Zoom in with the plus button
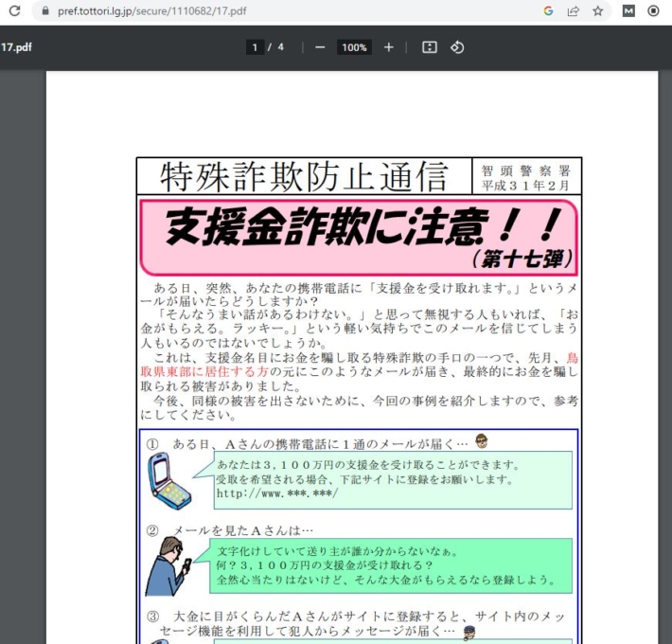Screen dimensions: 672x644 coord(389,47)
